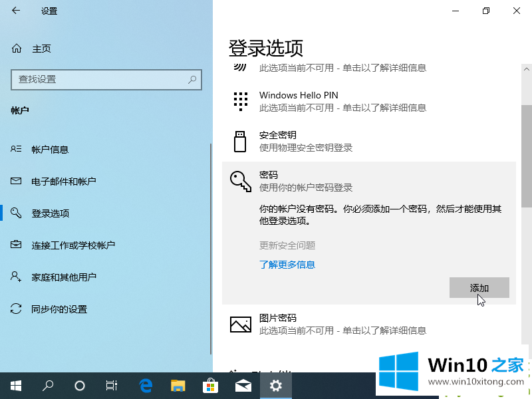Click the 安全密钥 USB key icon
532x399 pixels.
point(240,141)
